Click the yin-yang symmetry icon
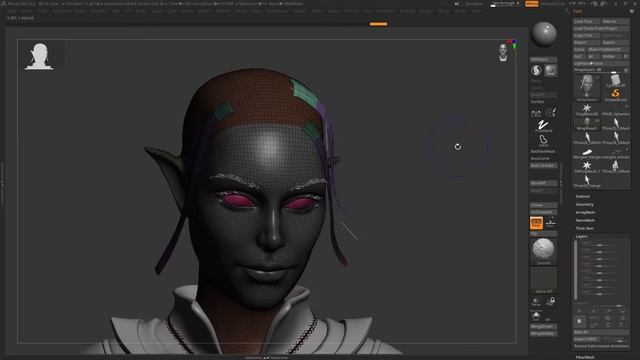640x360 pixels. [x=536, y=70]
